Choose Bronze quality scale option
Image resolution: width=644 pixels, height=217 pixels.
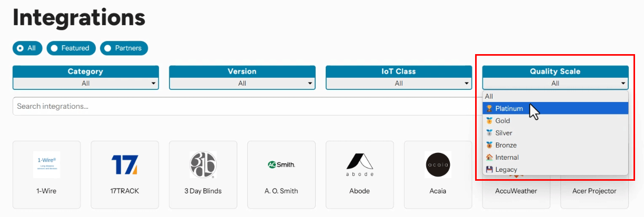pyautogui.click(x=556, y=144)
